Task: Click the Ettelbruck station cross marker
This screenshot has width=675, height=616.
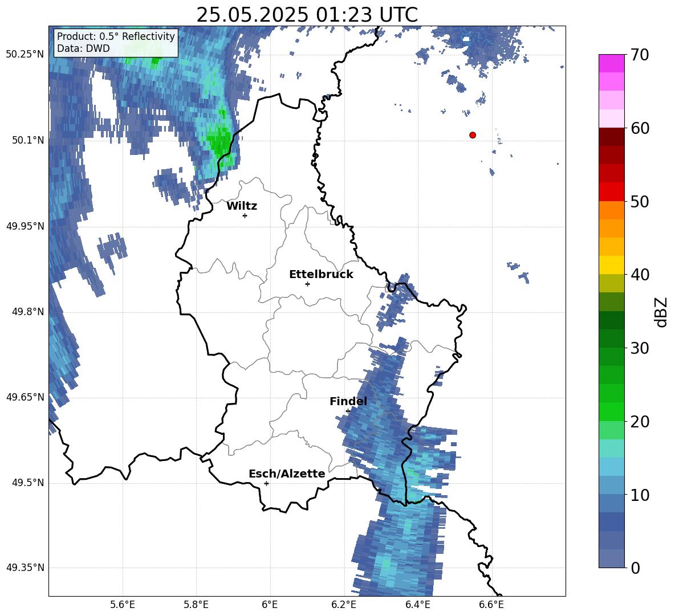Action: (x=307, y=284)
